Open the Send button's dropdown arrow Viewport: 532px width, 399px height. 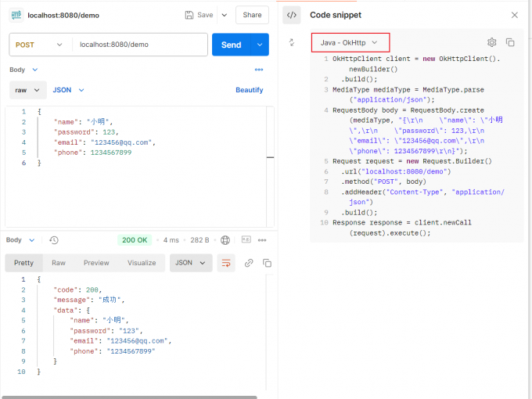(260, 45)
